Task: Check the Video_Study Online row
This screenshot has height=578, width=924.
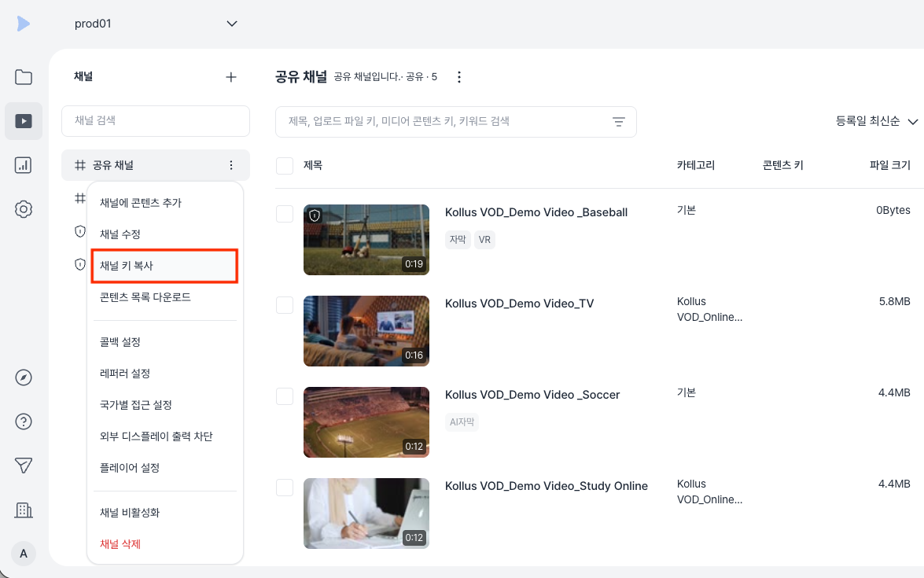Action: (285, 488)
